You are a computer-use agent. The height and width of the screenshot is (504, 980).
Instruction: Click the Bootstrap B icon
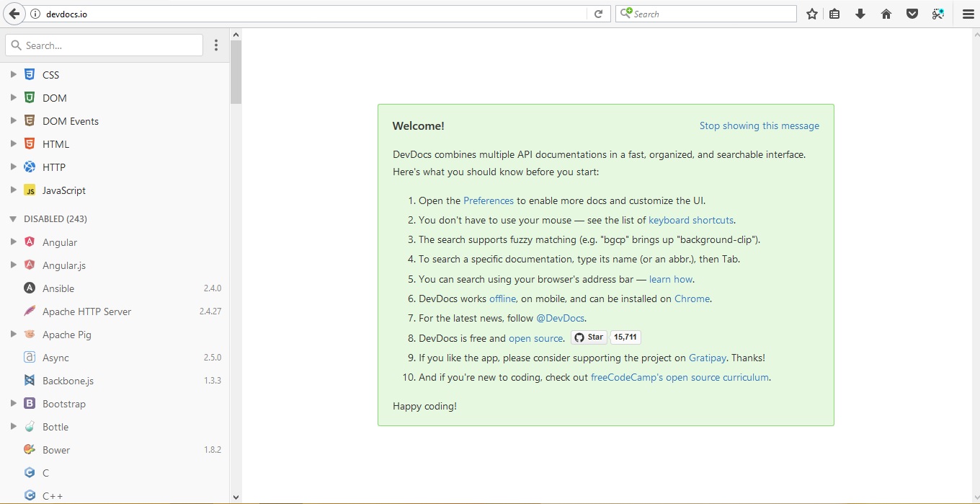30,404
